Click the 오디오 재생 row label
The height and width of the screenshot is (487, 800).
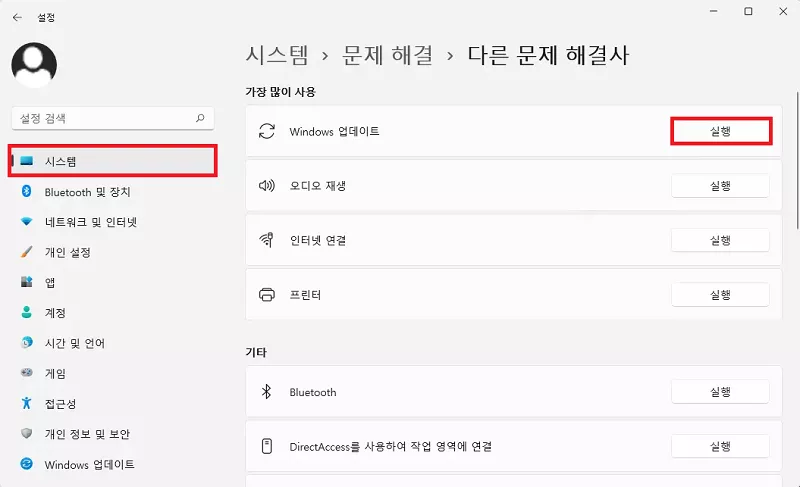coord(318,186)
